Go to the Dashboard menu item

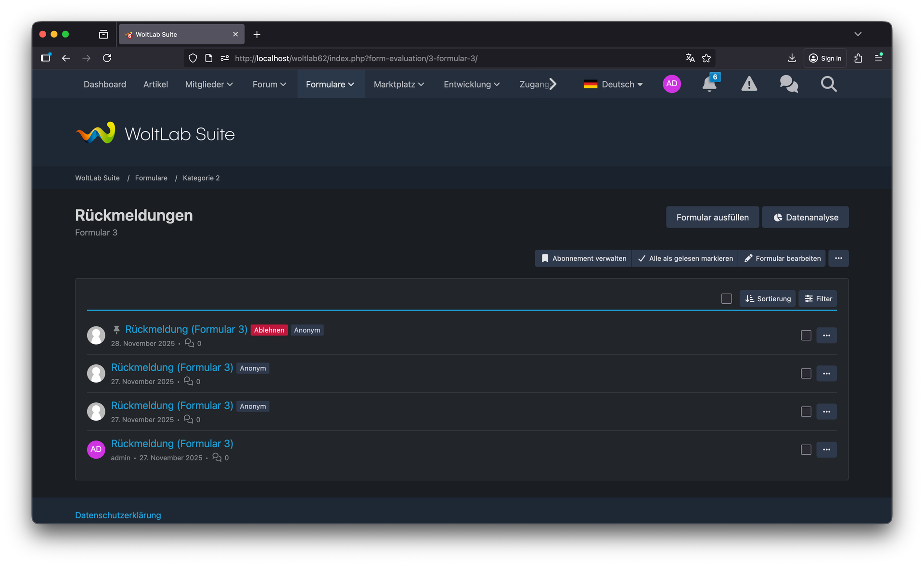[x=104, y=84]
